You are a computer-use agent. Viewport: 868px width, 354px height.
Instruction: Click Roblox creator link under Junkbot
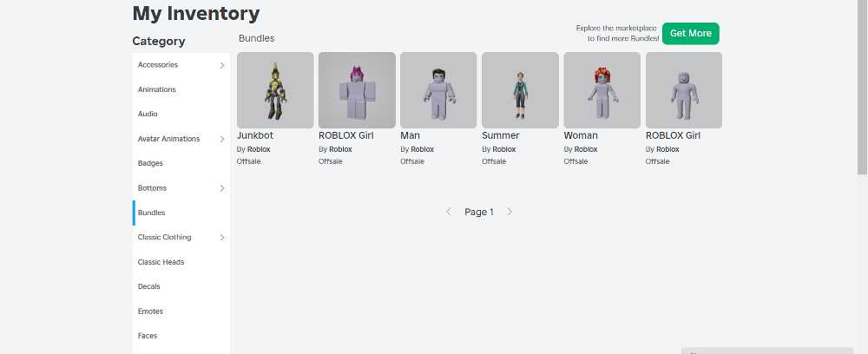tap(259, 149)
